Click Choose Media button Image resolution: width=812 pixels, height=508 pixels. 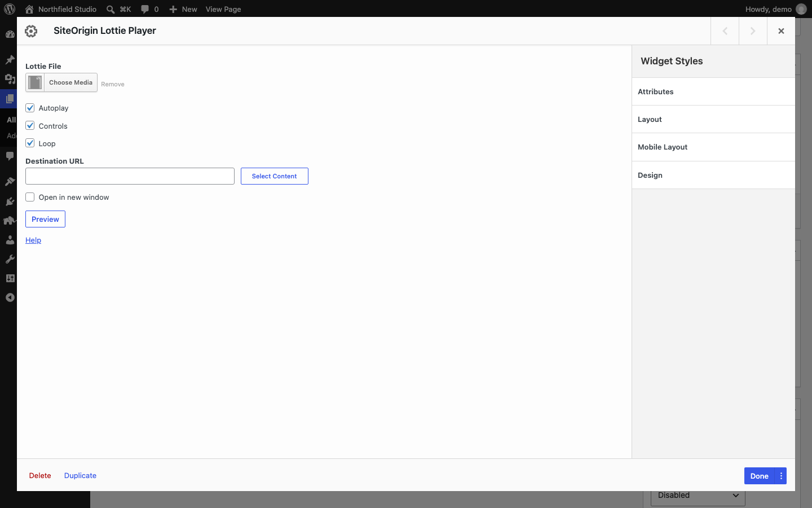pos(61,82)
